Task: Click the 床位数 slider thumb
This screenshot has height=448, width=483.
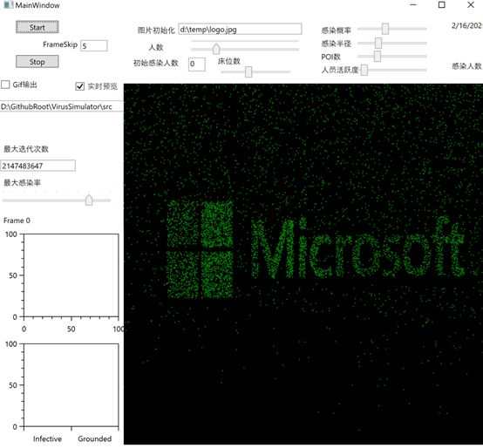Action: tap(248, 71)
